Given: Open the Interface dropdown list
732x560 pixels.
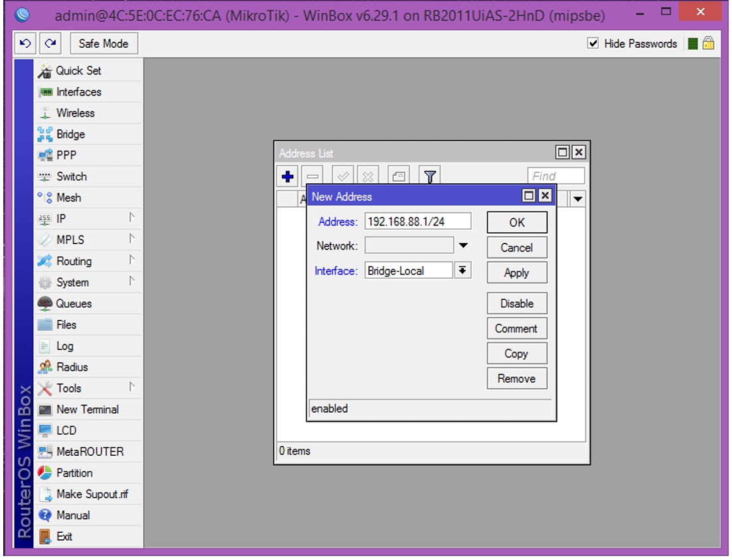Looking at the screenshot, I should tap(462, 270).
